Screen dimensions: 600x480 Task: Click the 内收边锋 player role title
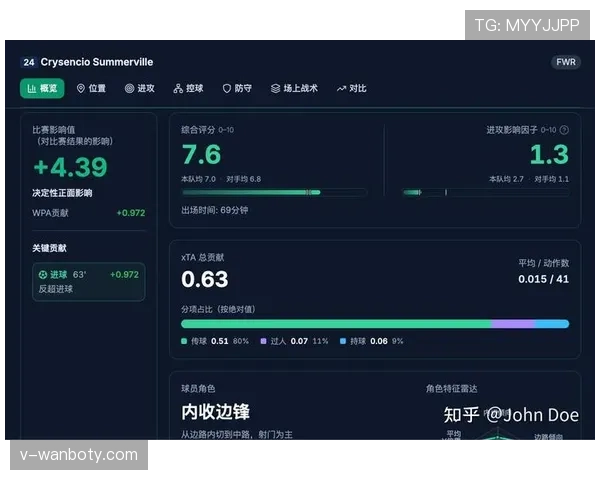click(215, 412)
